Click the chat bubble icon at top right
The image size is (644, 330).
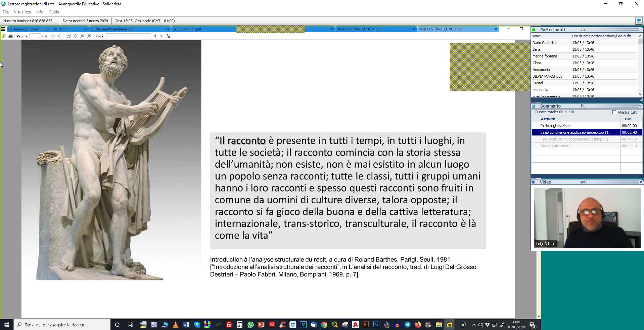pyautogui.click(x=639, y=21)
